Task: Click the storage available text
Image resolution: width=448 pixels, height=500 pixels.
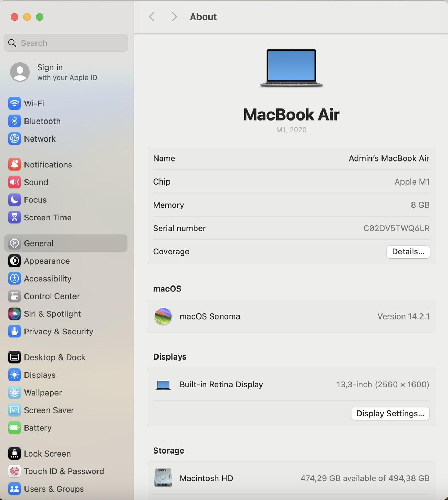Action: (x=365, y=478)
